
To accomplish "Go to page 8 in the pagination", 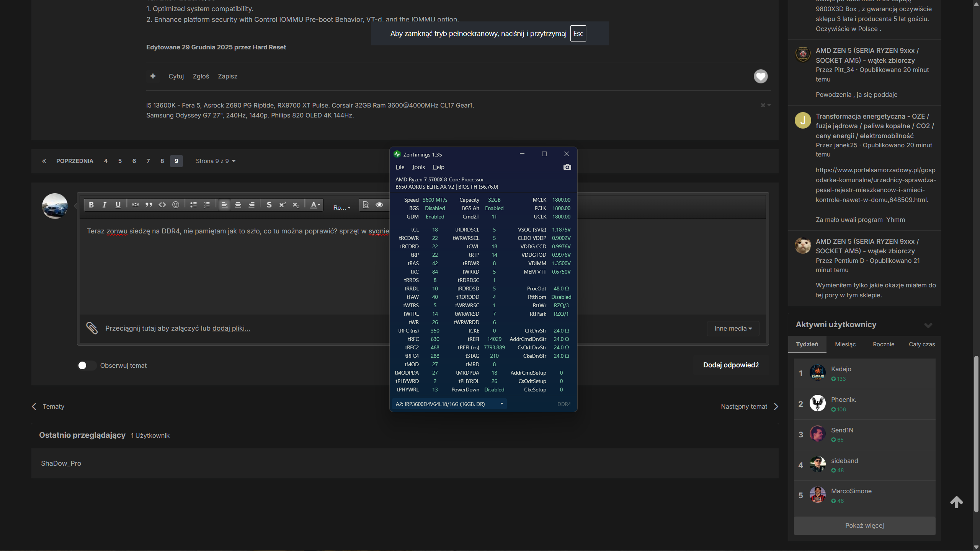I will pos(162,161).
